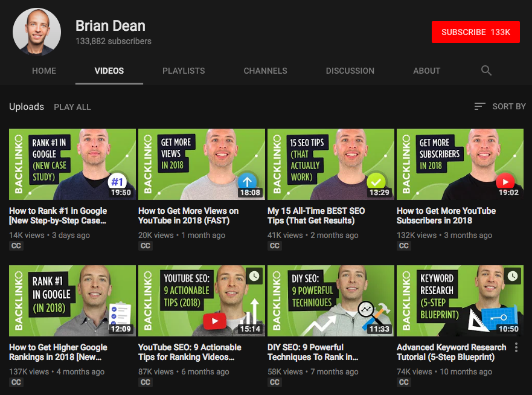Click Brian Dean's channel avatar
The image size is (532, 395).
point(37,32)
